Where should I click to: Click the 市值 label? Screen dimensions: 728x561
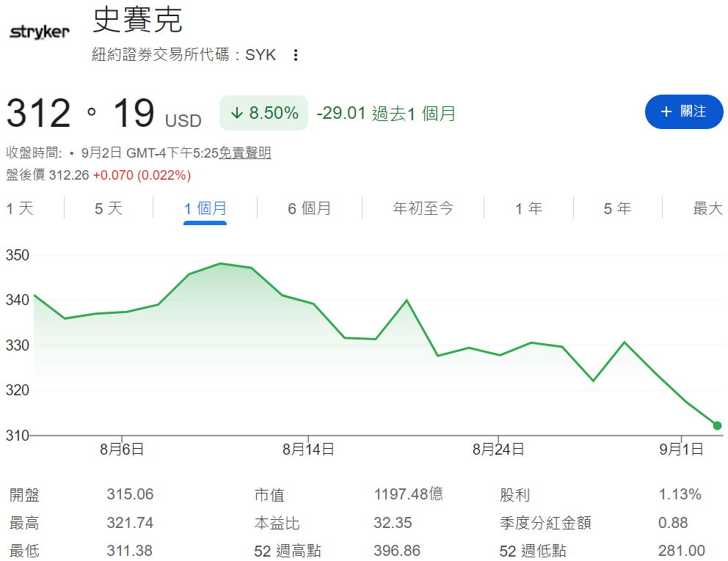coord(269,495)
